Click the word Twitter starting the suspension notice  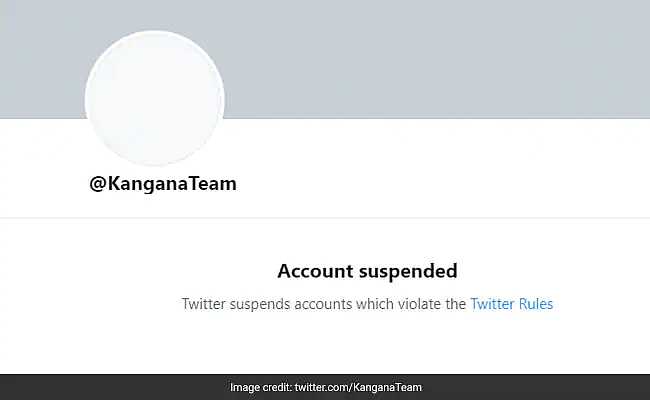pos(203,304)
